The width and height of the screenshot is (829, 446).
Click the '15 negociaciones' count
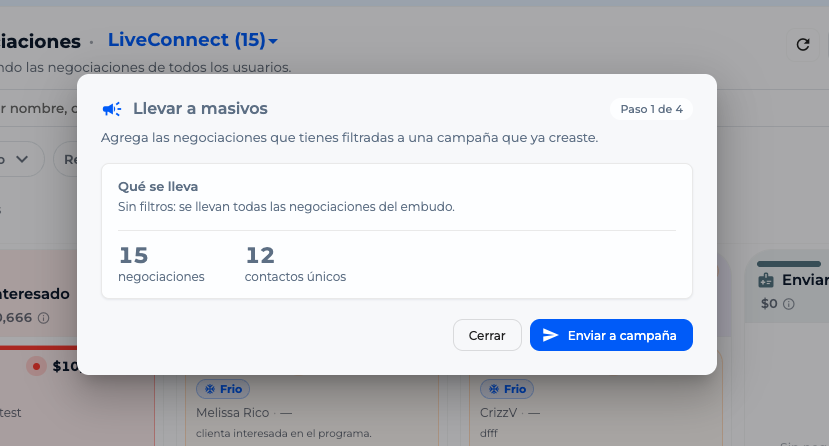click(161, 264)
